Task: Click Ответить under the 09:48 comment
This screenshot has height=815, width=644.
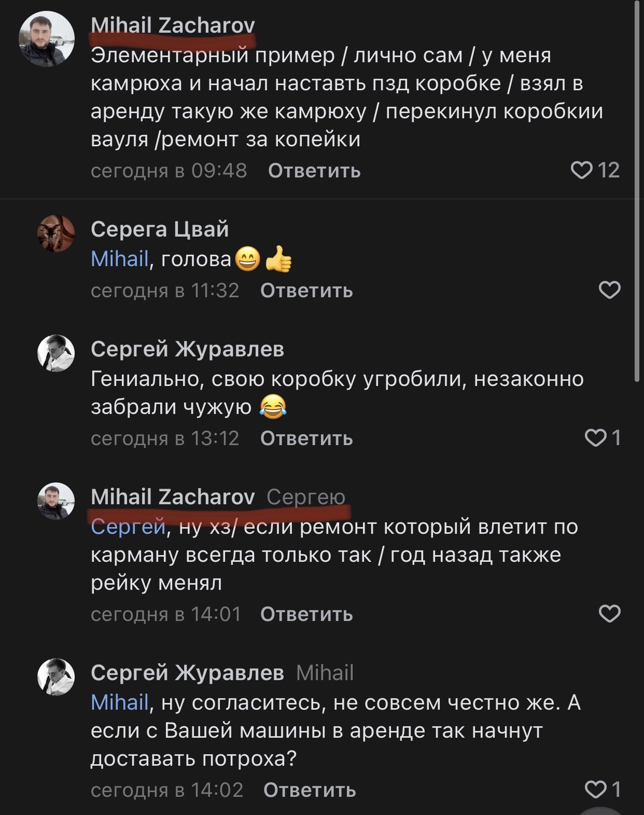Action: coord(314,171)
